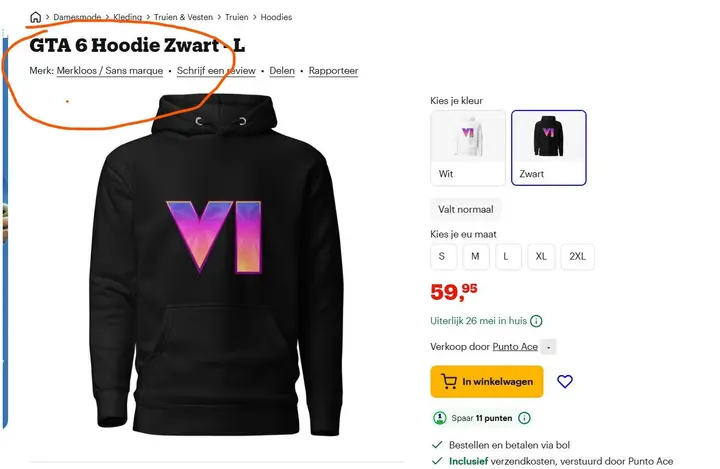
Task: Open the Hoodies breadcrumb
Action: click(276, 17)
